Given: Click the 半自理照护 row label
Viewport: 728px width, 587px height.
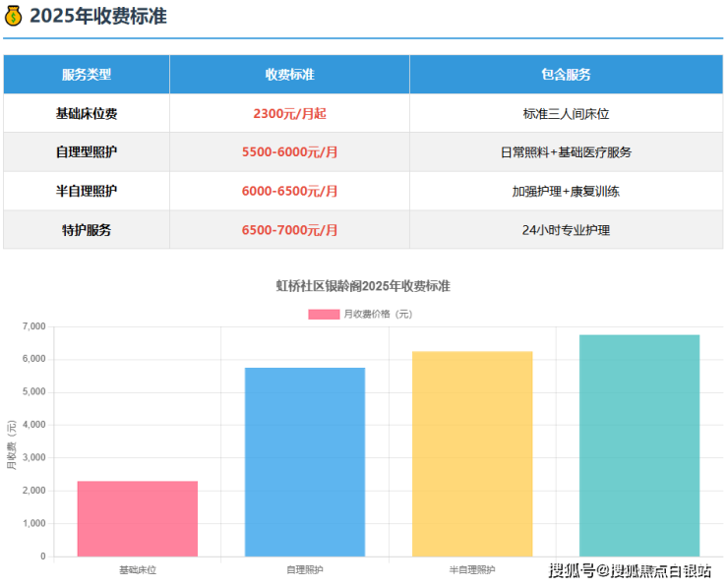Looking at the screenshot, I should pos(87,191).
